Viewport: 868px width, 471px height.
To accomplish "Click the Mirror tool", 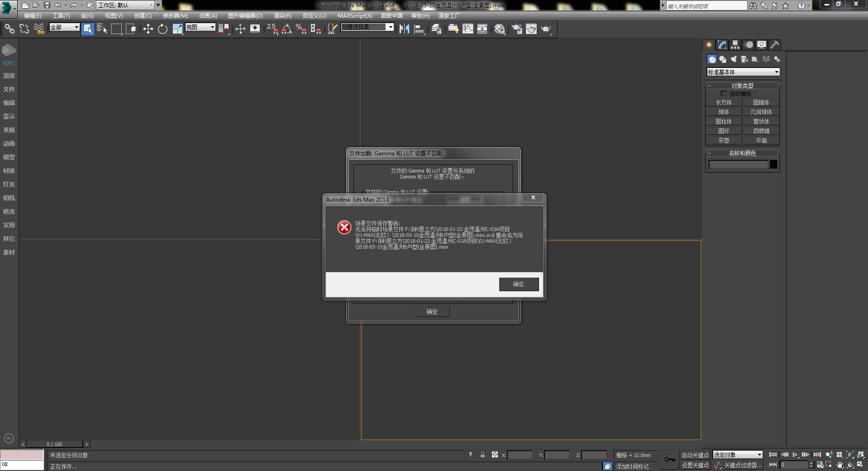I will [405, 29].
